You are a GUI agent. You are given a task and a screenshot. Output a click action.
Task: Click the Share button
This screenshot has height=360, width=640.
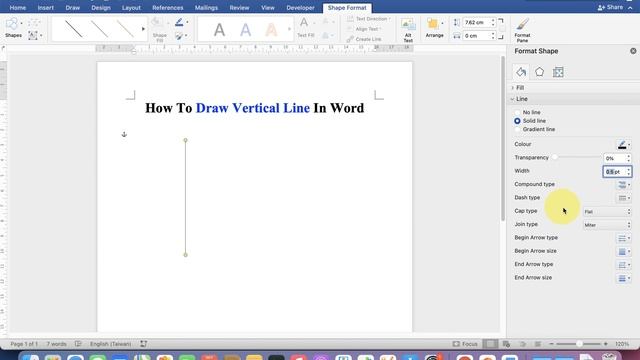point(611,7)
